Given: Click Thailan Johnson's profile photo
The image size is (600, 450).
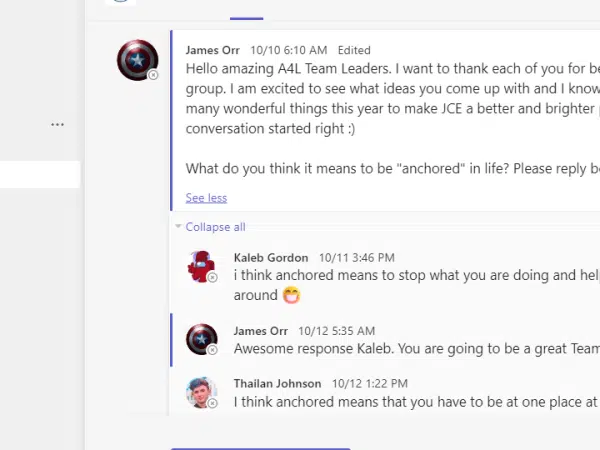Looking at the screenshot, I should click(x=202, y=392).
